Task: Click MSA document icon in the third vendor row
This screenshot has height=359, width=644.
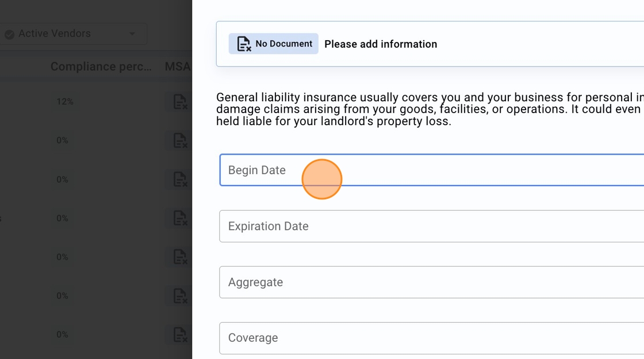Action: tap(180, 179)
